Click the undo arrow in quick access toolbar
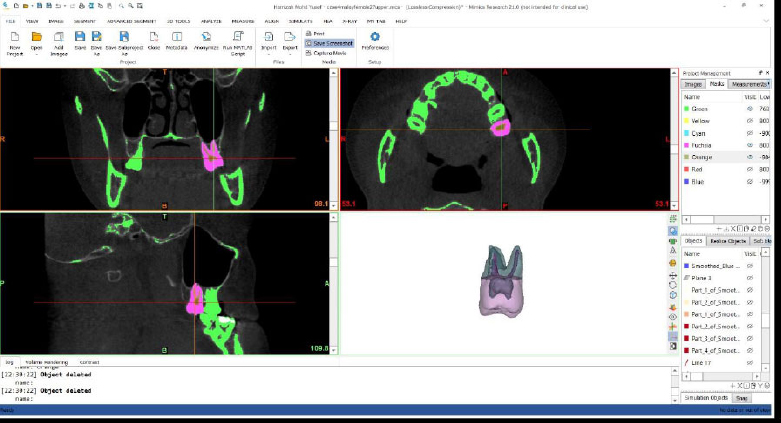 click(x=58, y=6)
